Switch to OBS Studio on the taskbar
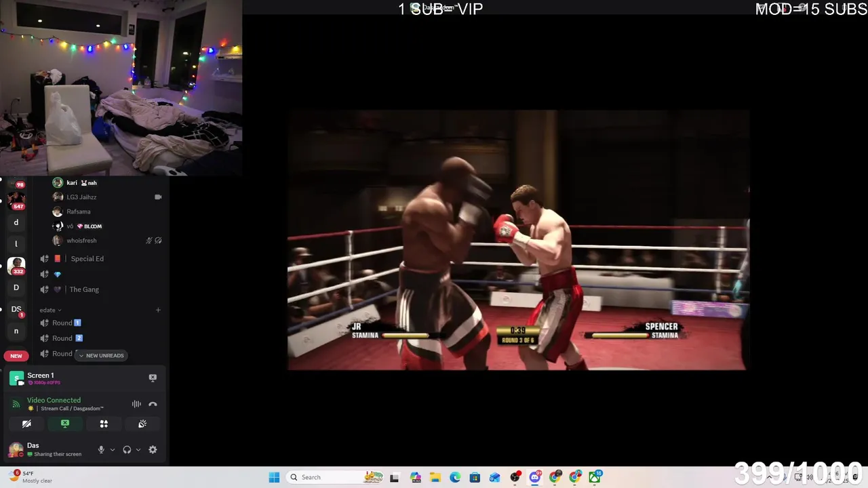 [x=515, y=477]
